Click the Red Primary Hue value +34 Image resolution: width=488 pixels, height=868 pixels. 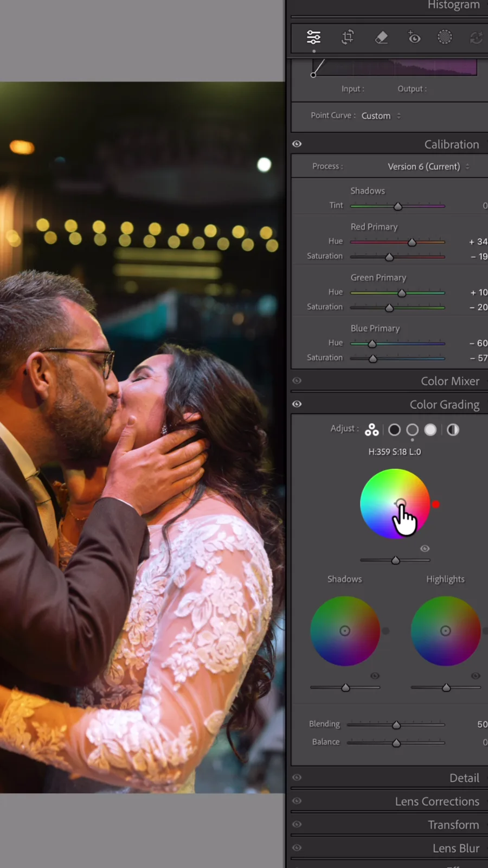coord(478,241)
